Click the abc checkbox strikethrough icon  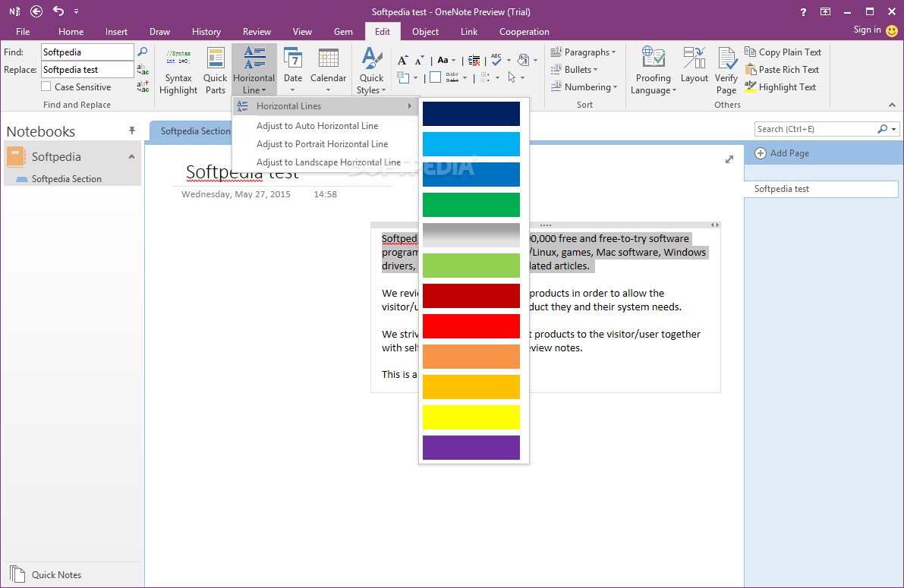452,77
